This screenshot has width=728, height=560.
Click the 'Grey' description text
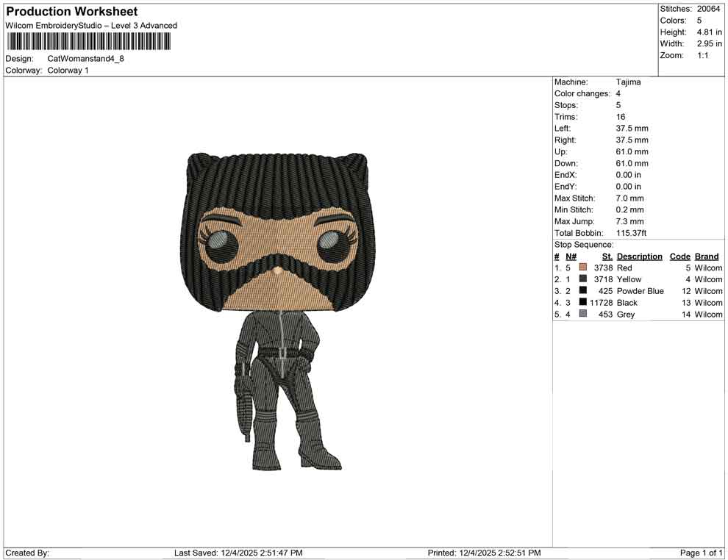tap(625, 314)
